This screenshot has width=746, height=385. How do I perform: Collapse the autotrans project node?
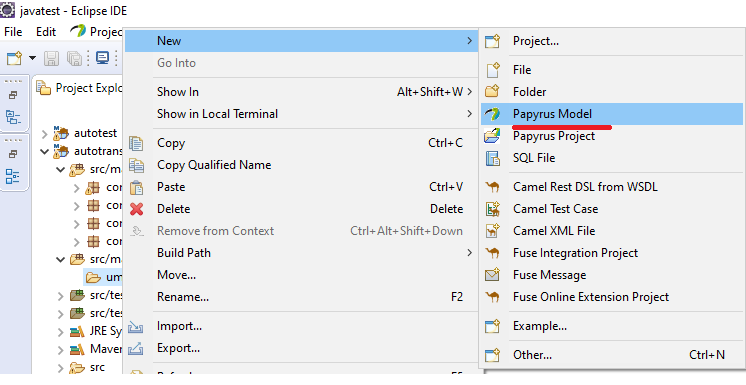(45, 152)
